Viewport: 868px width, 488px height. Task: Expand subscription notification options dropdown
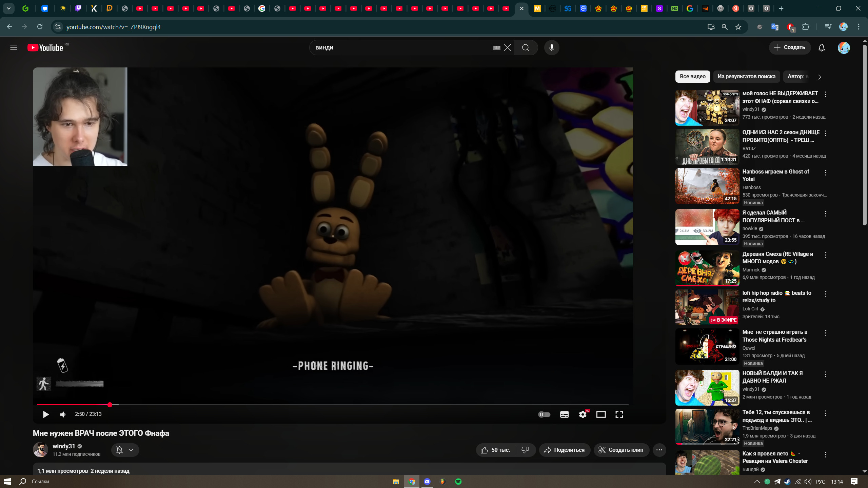point(131,450)
